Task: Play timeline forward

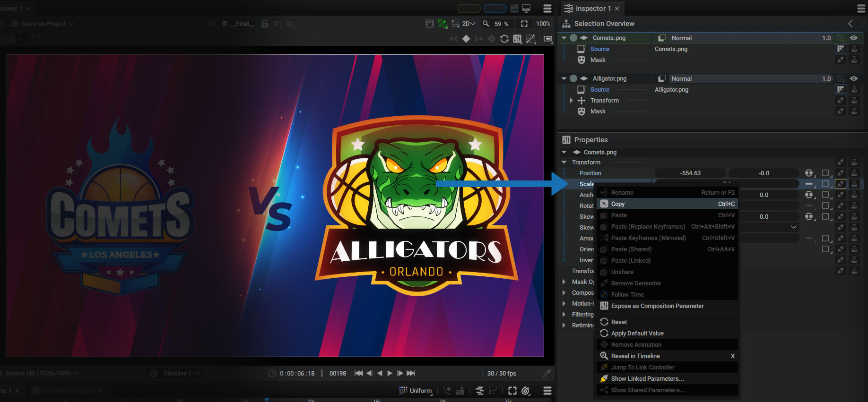Action: [x=390, y=373]
